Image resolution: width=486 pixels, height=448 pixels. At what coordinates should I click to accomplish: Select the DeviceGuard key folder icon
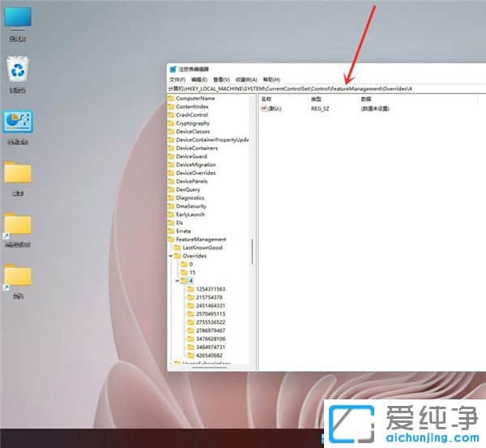point(171,156)
